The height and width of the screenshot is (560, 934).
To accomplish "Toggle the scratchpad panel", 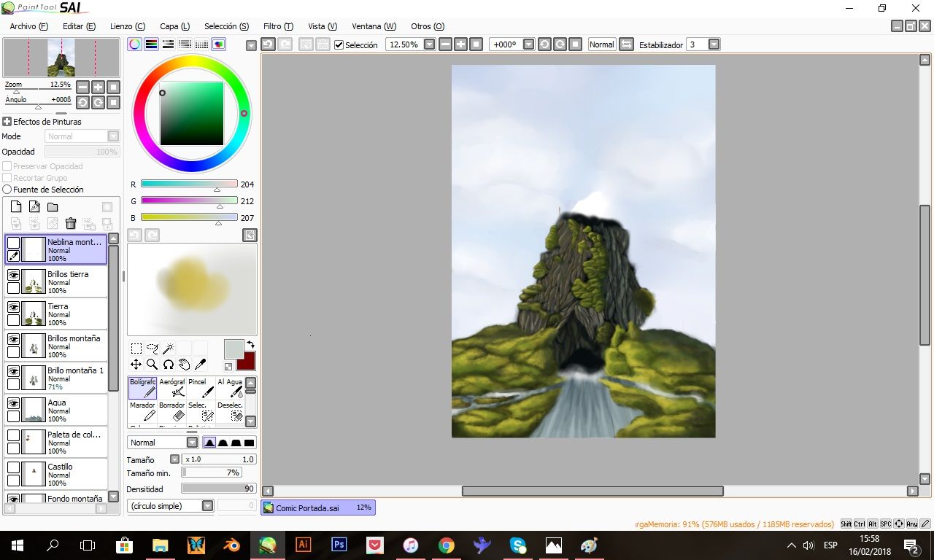I will (x=218, y=44).
